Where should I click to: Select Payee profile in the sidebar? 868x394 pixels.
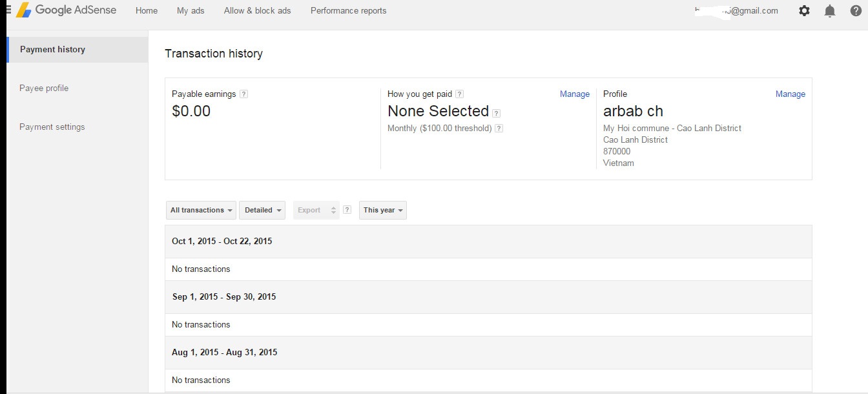44,88
